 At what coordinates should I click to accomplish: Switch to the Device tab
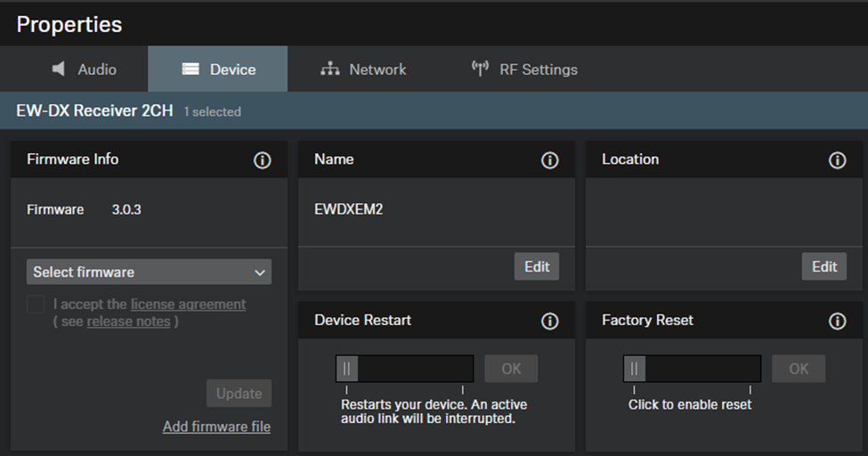coord(218,69)
